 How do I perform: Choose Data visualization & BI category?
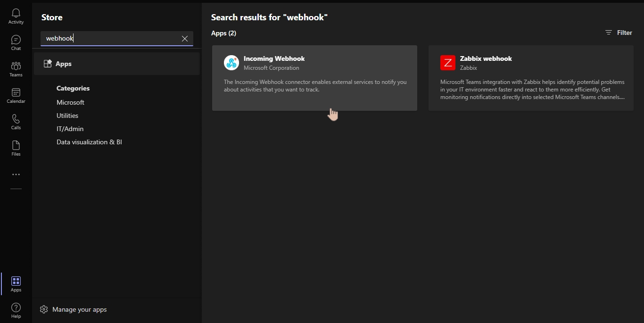point(89,142)
